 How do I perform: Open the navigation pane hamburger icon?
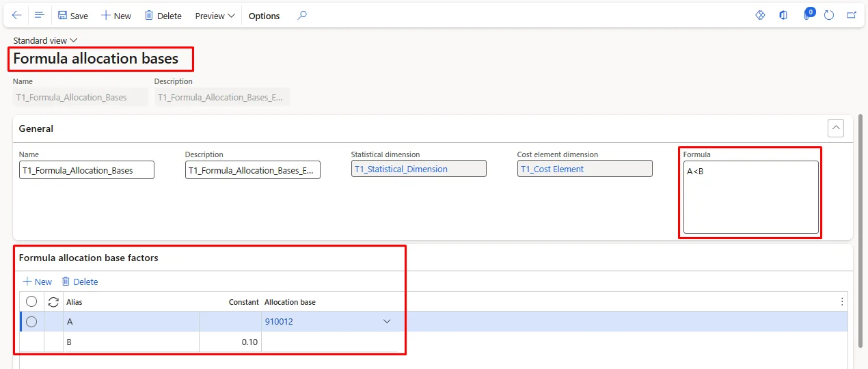point(39,15)
